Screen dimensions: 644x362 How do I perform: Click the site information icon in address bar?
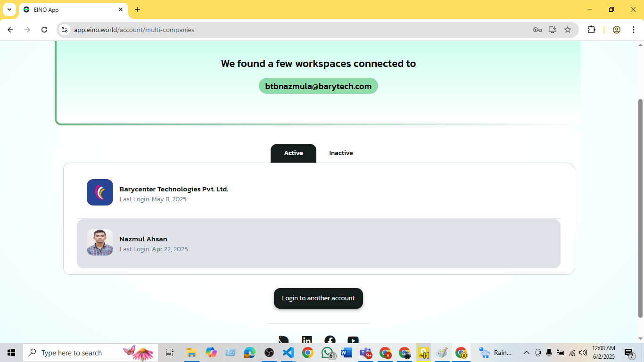point(65,30)
